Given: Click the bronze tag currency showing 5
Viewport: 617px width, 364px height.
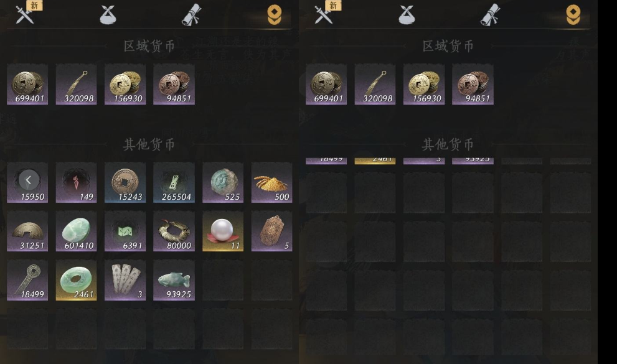Looking at the screenshot, I should tap(271, 231).
